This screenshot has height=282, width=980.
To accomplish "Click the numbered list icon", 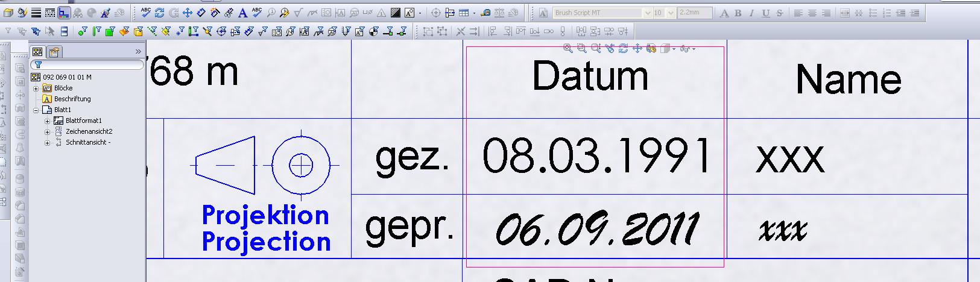I will (887, 13).
